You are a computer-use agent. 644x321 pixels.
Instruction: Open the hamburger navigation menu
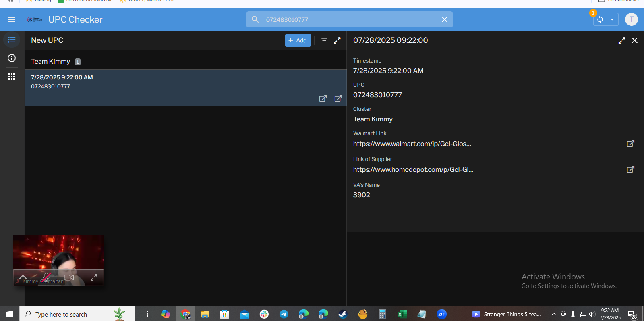point(12,19)
